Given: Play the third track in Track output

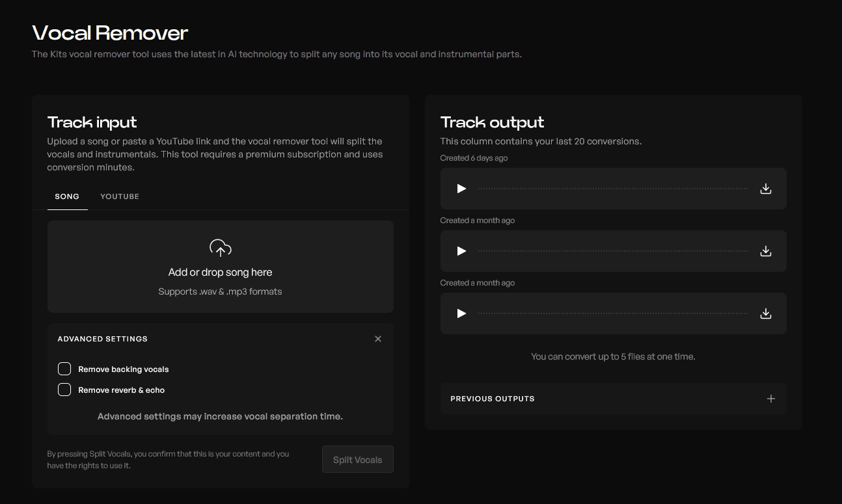Looking at the screenshot, I should pyautogui.click(x=461, y=313).
